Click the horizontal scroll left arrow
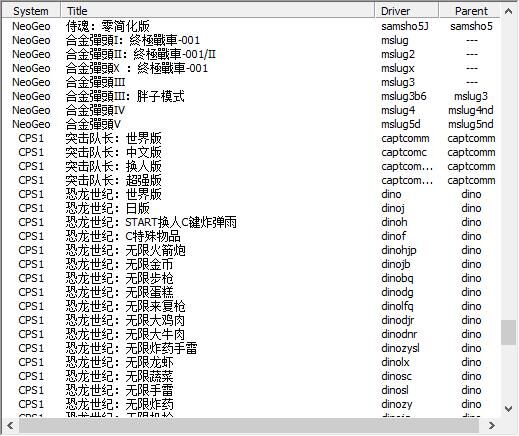Image resolution: width=519 pixels, height=436 pixels. [x=10, y=425]
